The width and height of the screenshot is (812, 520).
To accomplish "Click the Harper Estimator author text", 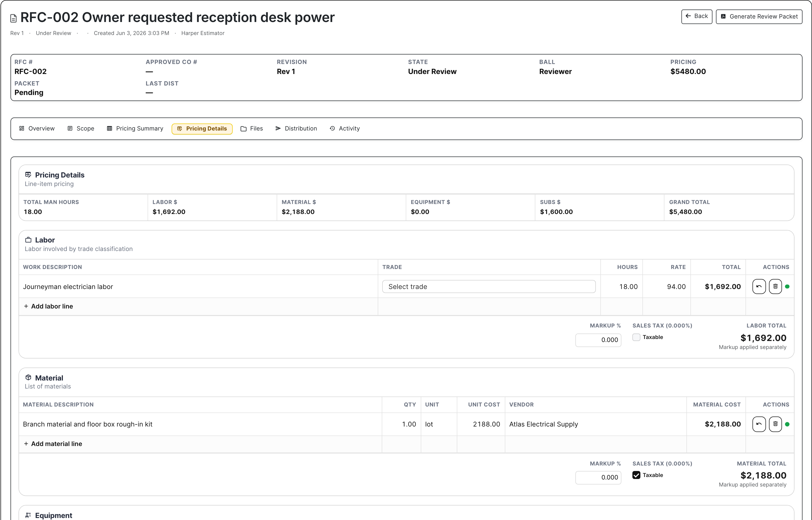I will [x=203, y=33].
